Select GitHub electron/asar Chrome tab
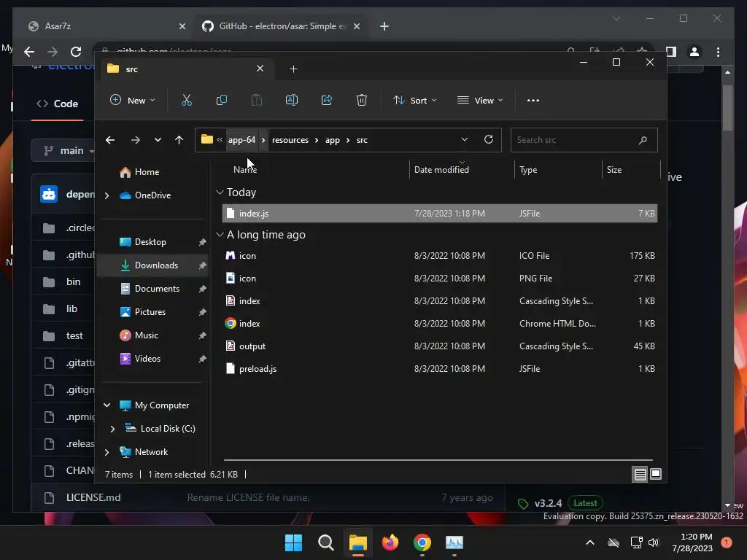747x560 pixels. coord(281,26)
